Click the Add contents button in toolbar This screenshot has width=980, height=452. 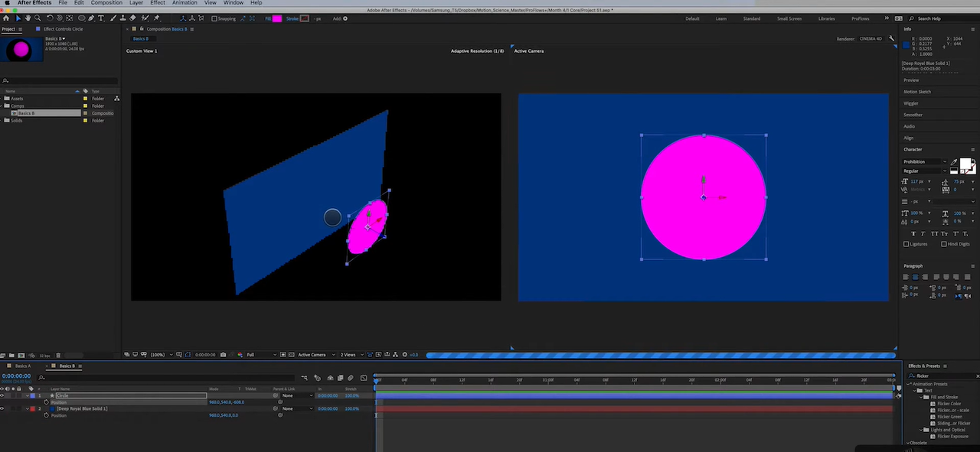[345, 18]
